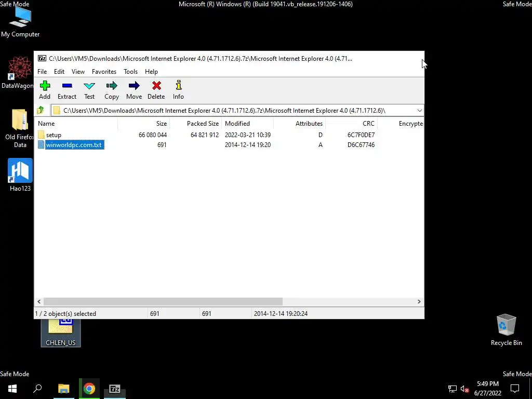The image size is (532, 399).
Task: Open the taskbar clock and date
Action: tap(487, 389)
